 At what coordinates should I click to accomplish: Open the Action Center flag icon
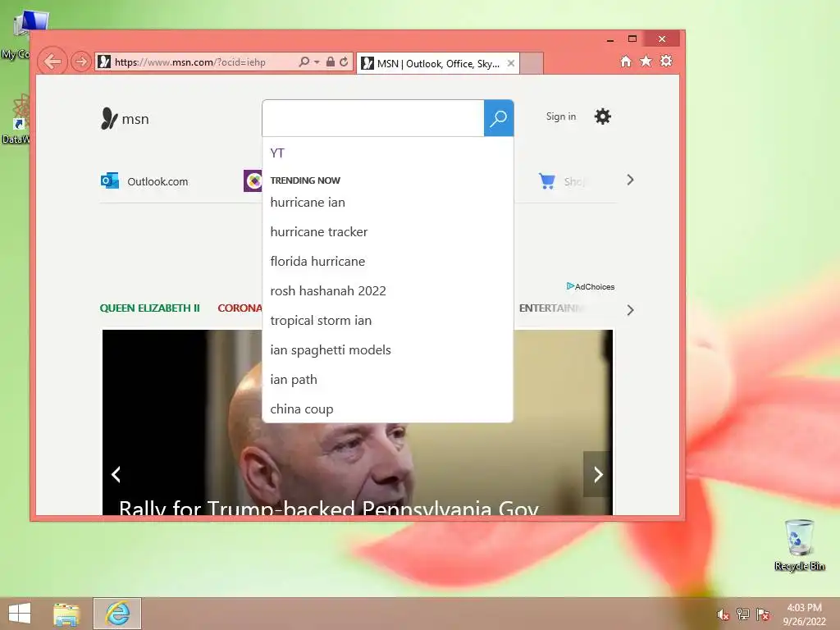pos(763,614)
